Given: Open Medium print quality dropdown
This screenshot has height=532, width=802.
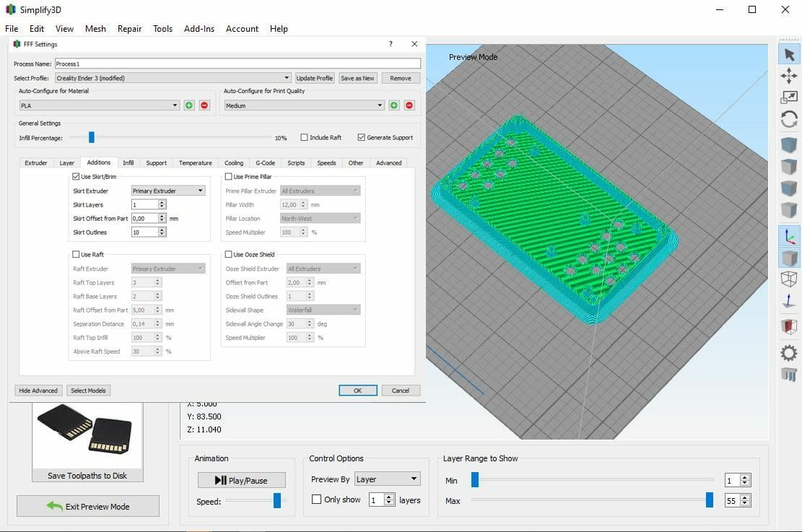Looking at the screenshot, I should click(305, 105).
